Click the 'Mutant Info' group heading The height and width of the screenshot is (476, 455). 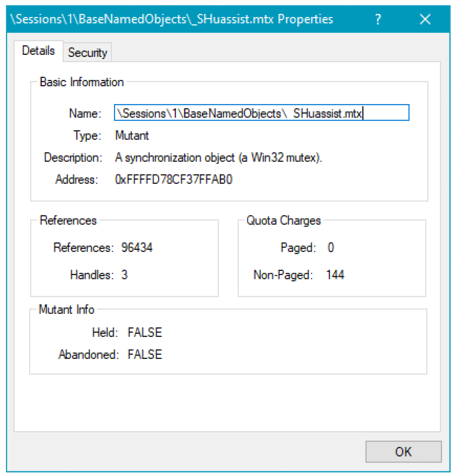pos(66,310)
